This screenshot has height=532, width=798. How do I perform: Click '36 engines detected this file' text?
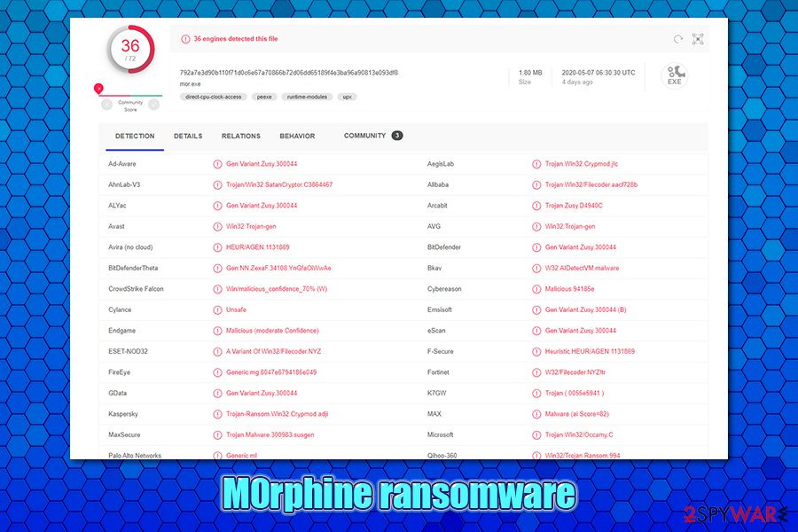236,39
